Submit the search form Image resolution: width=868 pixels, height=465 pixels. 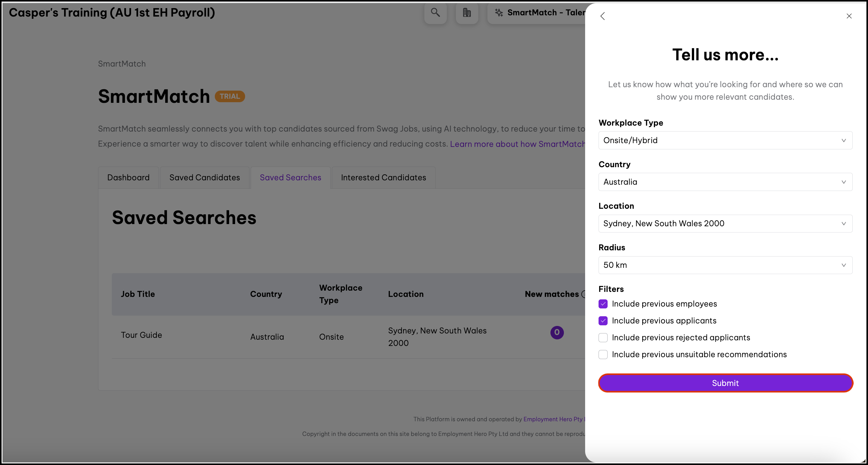(x=725, y=383)
